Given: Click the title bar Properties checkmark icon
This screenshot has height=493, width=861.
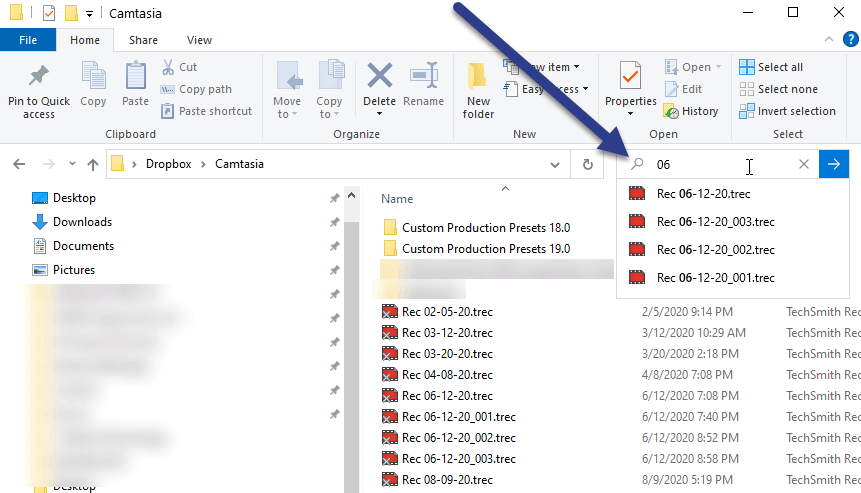Looking at the screenshot, I should 49,13.
